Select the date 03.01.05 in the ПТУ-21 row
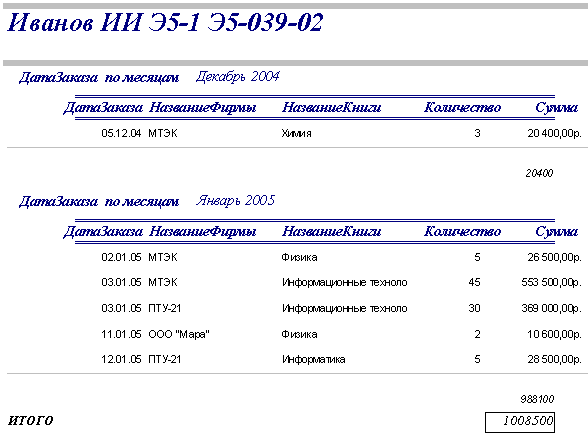The width and height of the screenshot is (588, 443). [121, 308]
